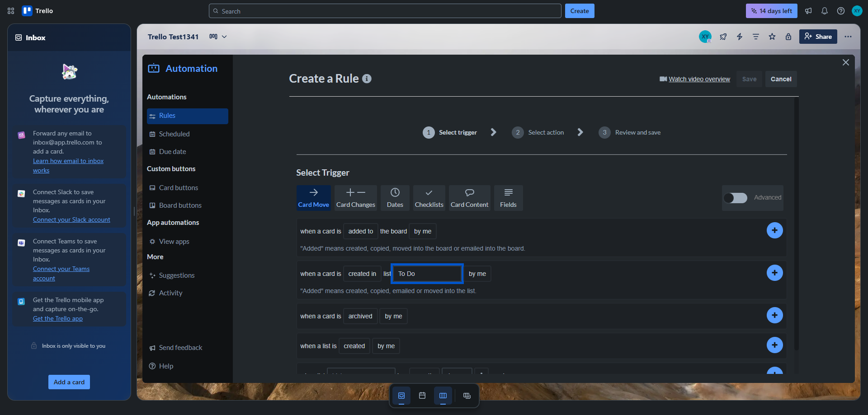
Task: Toggle 'by me' on the board trigger
Action: (423, 231)
